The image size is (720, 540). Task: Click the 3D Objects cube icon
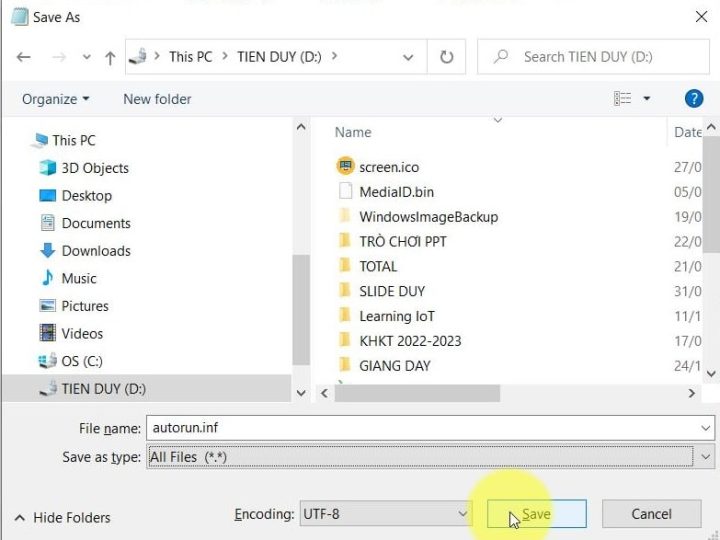coord(47,168)
